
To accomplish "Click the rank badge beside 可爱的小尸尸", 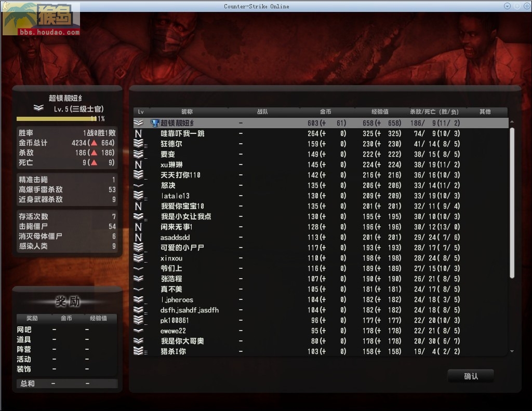I will pos(139,248).
